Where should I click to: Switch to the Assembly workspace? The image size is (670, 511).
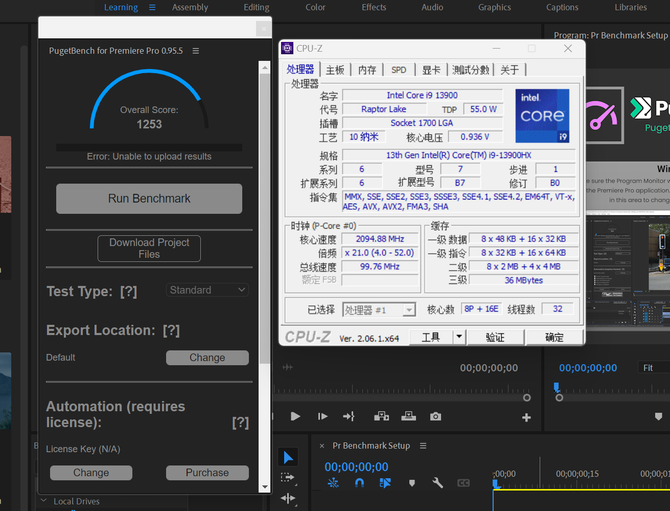[190, 7]
